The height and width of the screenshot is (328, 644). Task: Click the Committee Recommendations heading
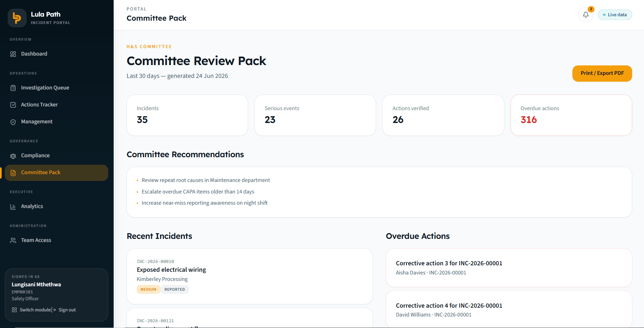pyautogui.click(x=185, y=155)
